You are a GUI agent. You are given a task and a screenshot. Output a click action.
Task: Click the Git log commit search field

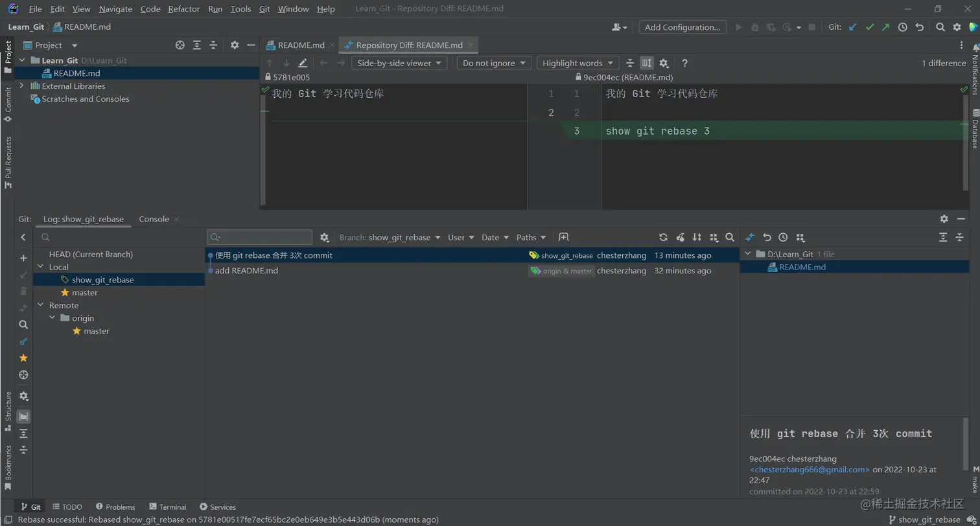[x=260, y=238]
